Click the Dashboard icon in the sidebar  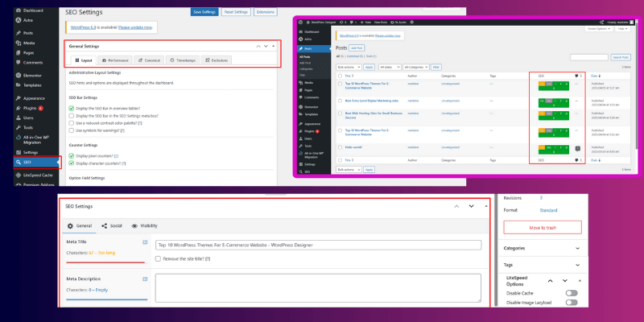pyautogui.click(x=18, y=9)
